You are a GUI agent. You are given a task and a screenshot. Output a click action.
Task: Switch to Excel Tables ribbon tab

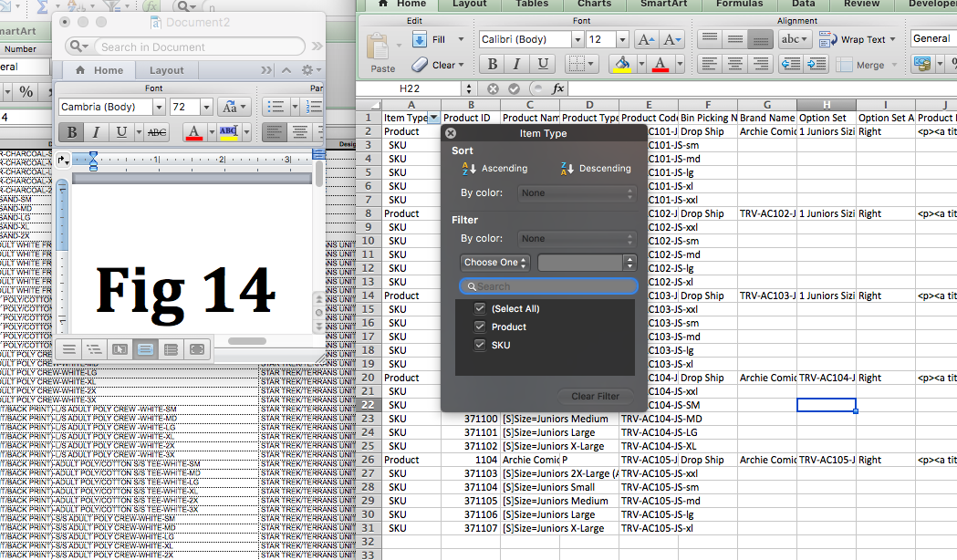(532, 5)
